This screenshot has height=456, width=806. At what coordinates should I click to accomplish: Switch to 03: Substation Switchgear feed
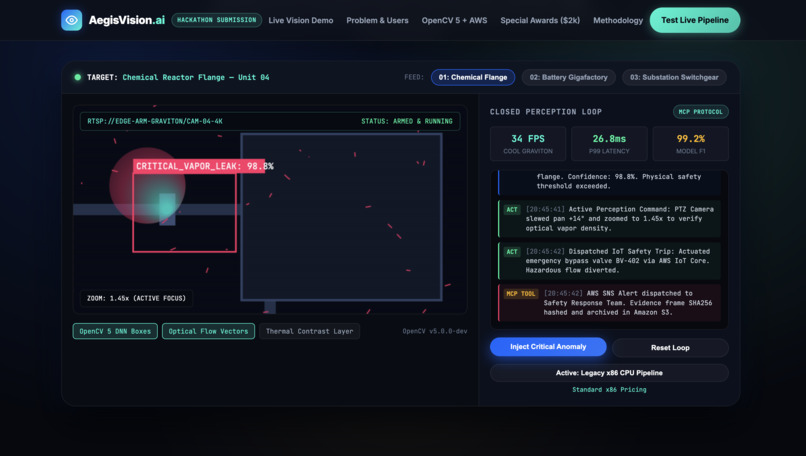point(674,77)
